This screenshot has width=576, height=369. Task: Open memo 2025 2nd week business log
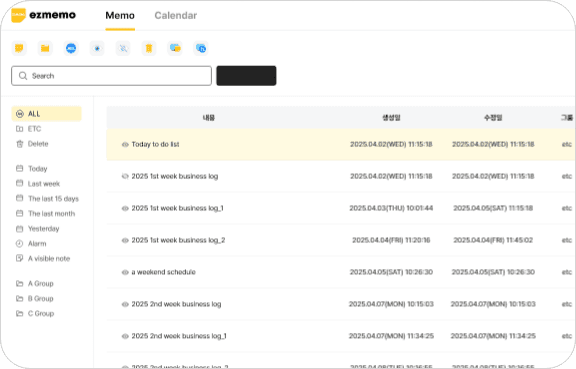pos(176,304)
